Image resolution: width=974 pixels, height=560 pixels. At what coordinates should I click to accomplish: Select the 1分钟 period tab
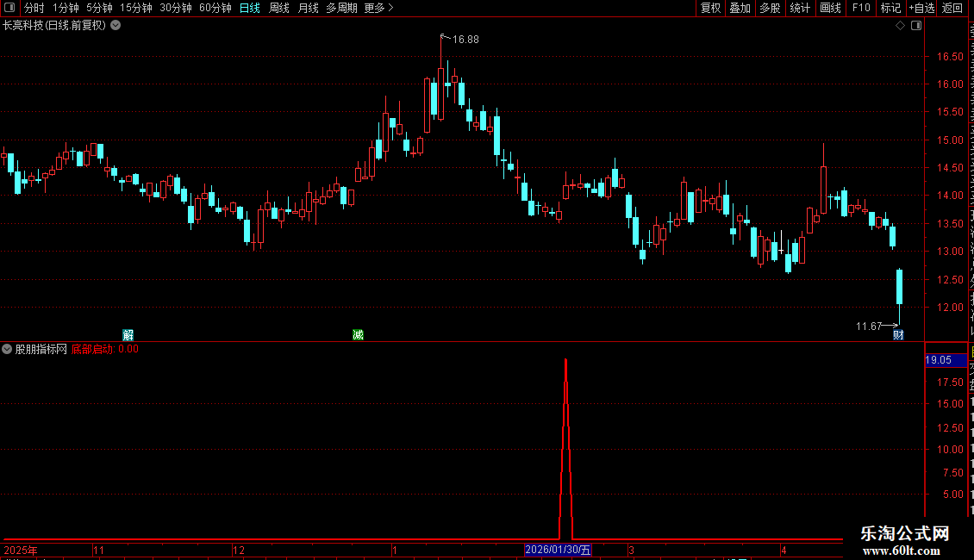click(x=66, y=8)
